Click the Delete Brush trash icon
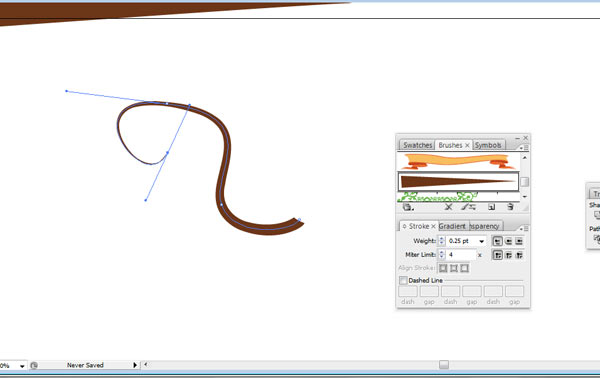The image size is (600, 378). tap(510, 207)
